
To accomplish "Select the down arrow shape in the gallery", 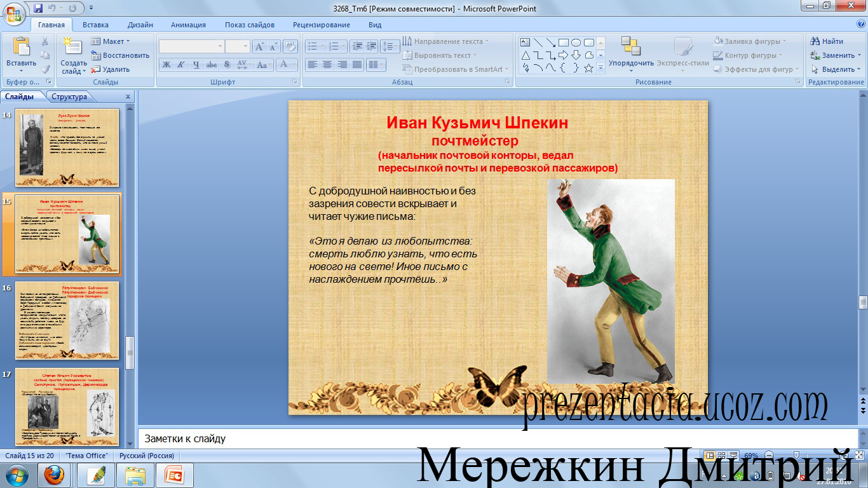I will [576, 55].
